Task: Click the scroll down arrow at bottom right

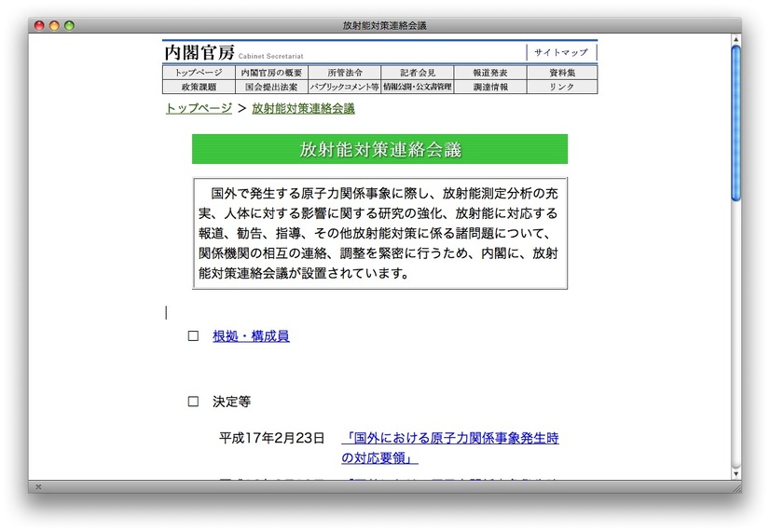Action: click(736, 472)
